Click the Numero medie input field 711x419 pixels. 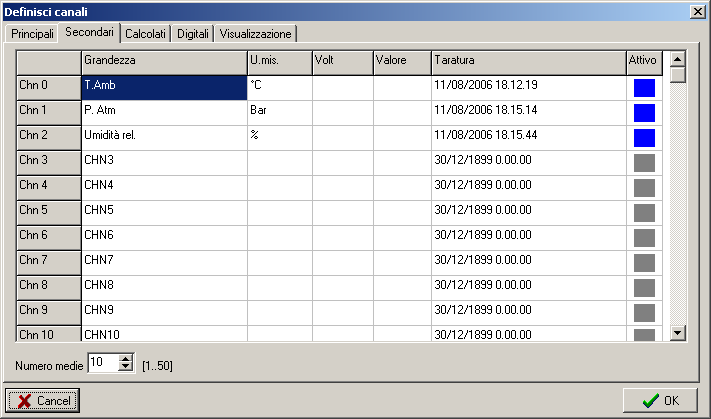(x=102, y=363)
